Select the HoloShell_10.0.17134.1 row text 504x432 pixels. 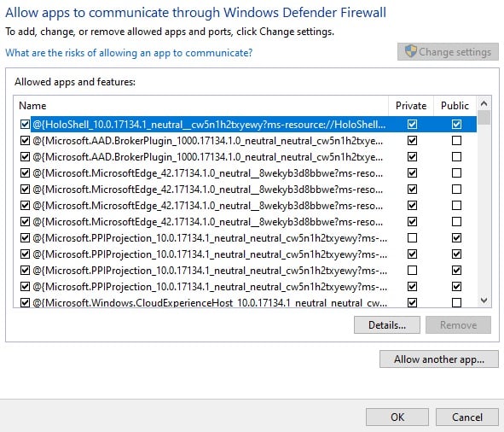[x=209, y=125]
